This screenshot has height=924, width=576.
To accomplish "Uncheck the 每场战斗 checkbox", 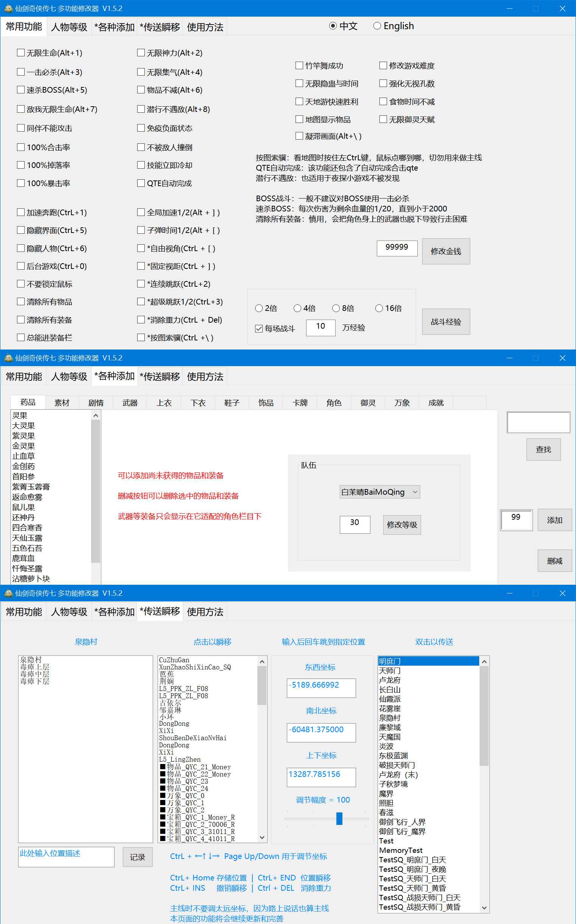I will click(x=259, y=328).
